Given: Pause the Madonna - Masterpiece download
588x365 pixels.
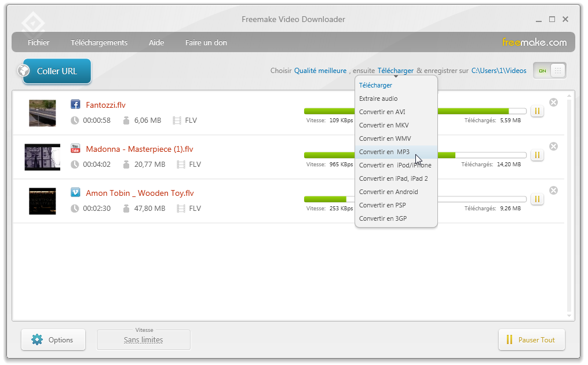Looking at the screenshot, I should click(x=537, y=155).
